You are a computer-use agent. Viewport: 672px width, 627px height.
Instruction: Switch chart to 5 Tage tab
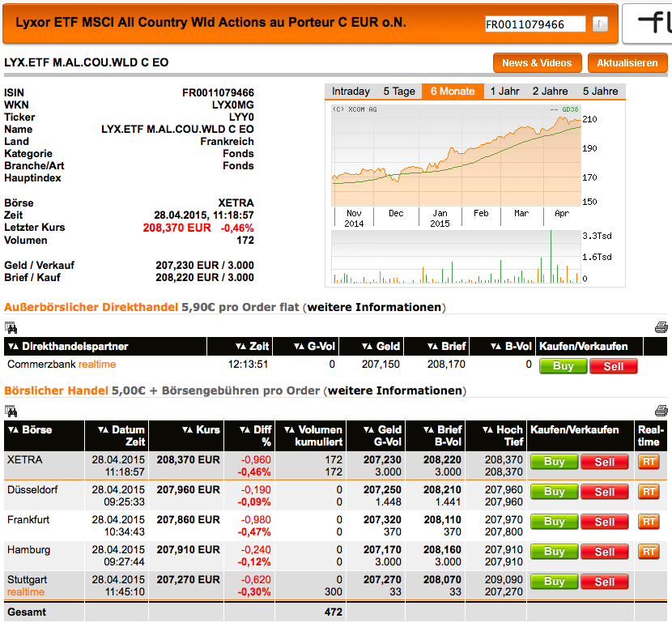point(399,92)
